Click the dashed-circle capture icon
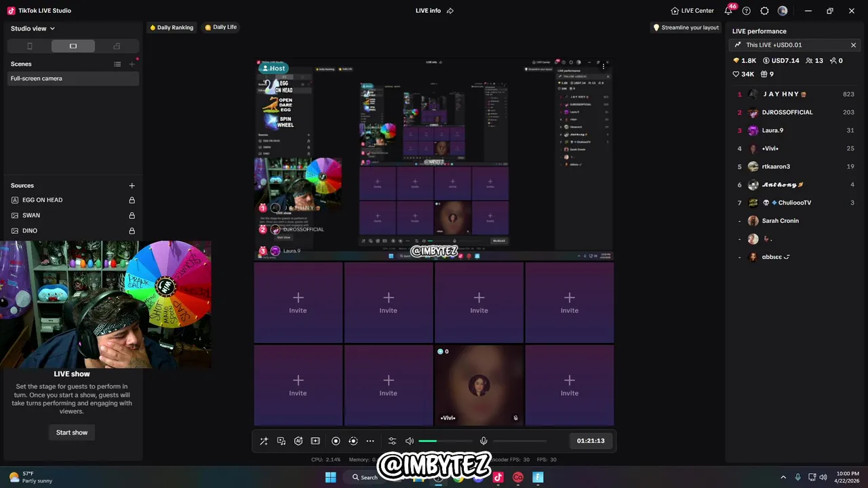This screenshot has width=868, height=488. [x=353, y=441]
